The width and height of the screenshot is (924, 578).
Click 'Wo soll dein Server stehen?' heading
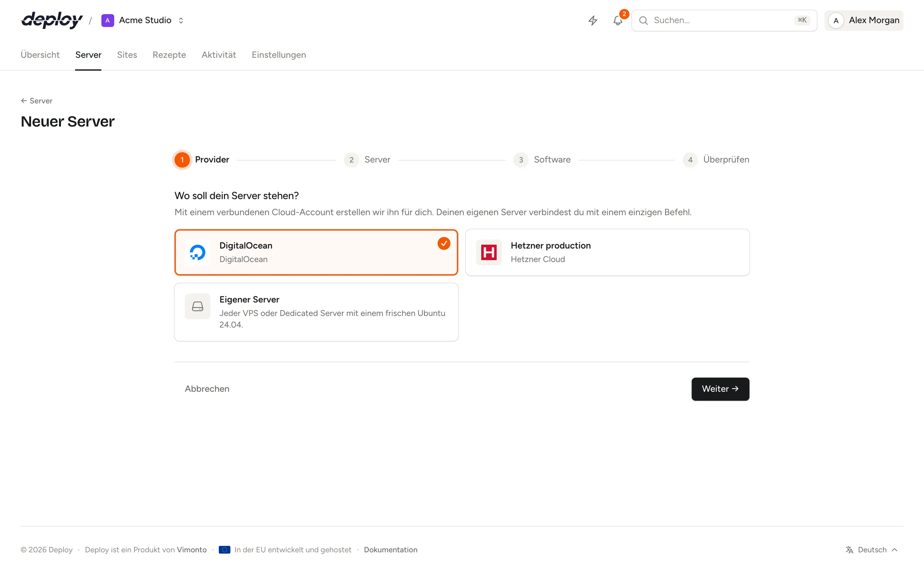coord(237,196)
